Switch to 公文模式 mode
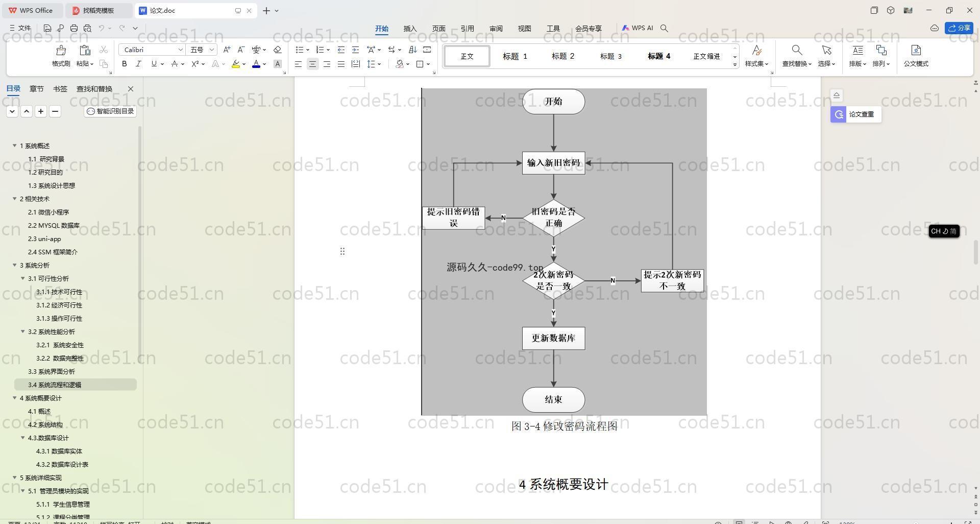 click(916, 56)
